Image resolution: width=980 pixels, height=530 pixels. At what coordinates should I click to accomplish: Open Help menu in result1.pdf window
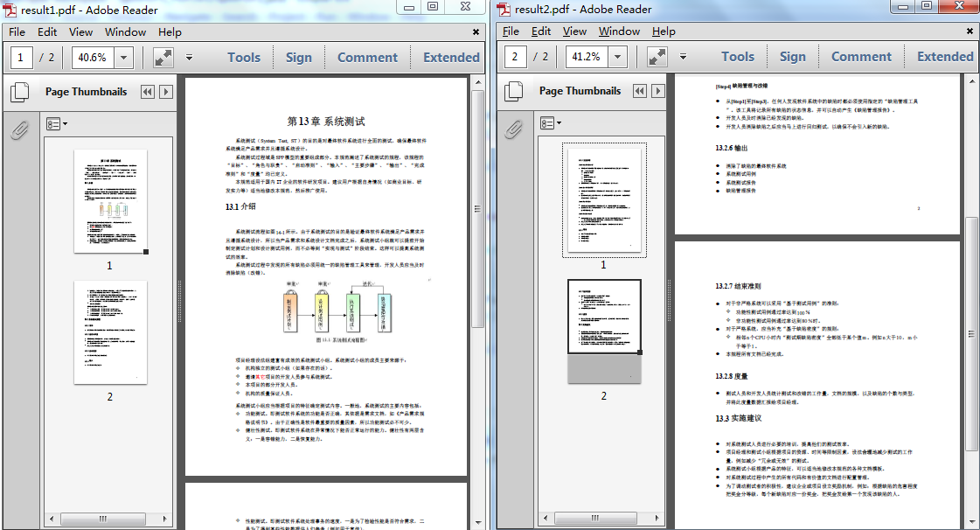click(x=170, y=31)
